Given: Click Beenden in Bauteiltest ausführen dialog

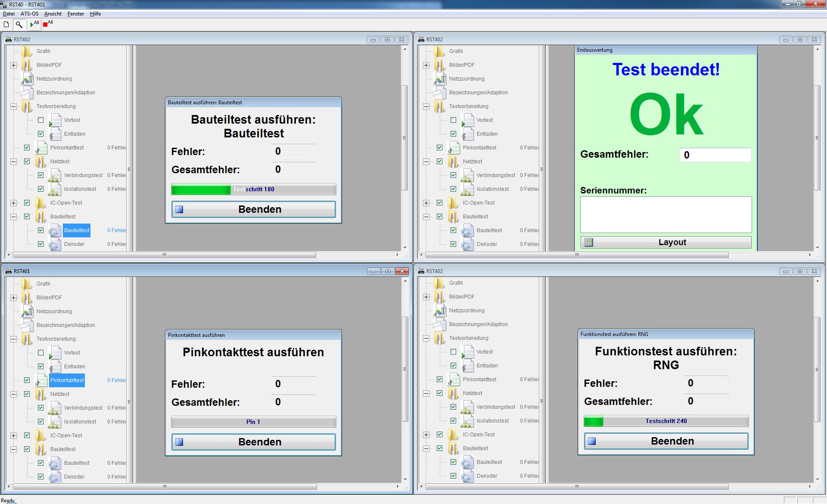Looking at the screenshot, I should (253, 209).
